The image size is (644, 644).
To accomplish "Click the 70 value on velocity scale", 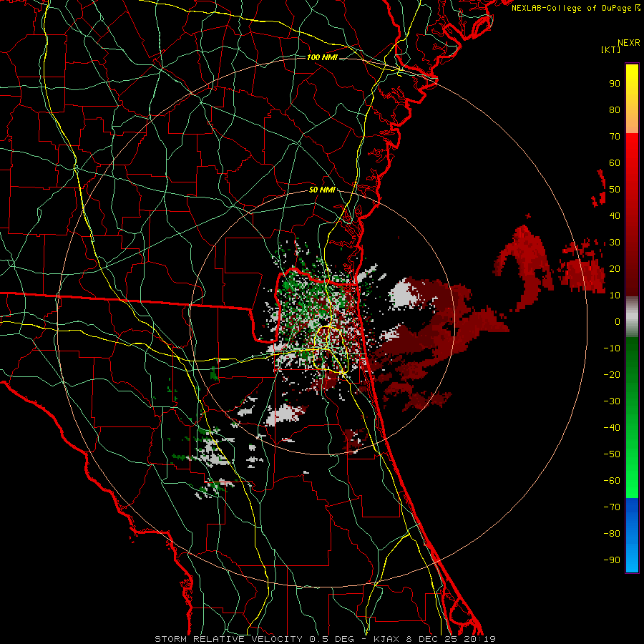I will (x=615, y=137).
